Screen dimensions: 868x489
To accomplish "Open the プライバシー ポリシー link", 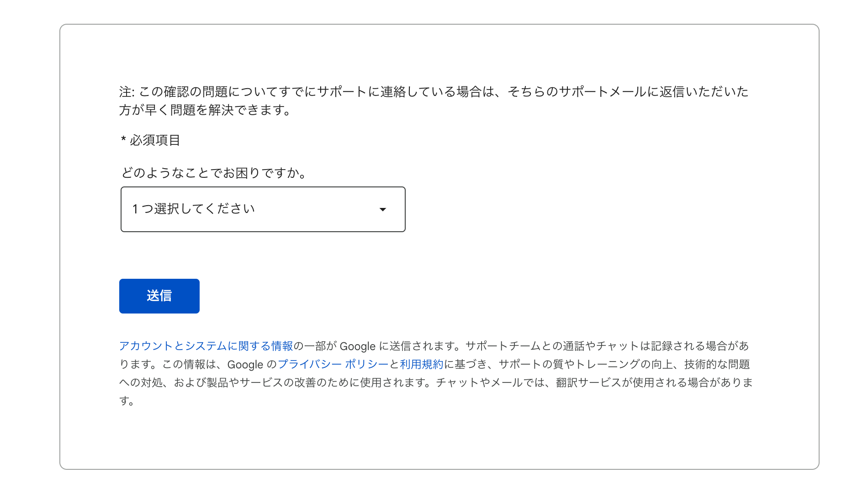I will tap(333, 364).
